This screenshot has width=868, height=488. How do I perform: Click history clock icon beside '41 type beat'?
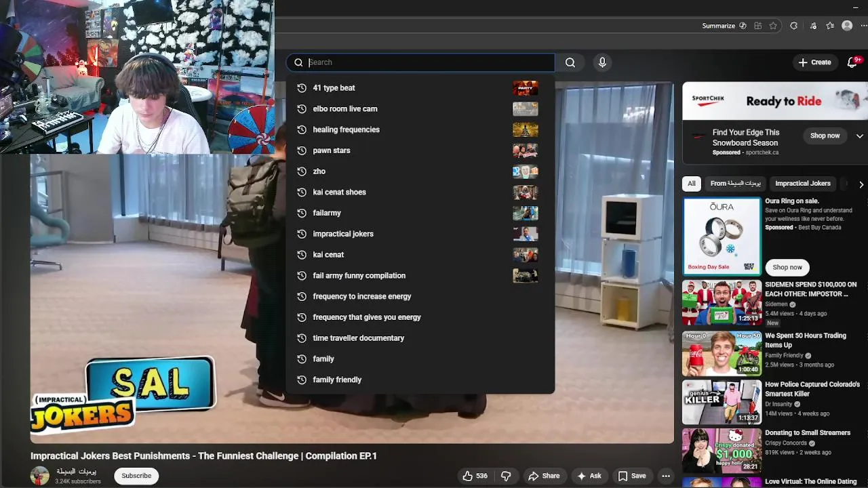(302, 87)
